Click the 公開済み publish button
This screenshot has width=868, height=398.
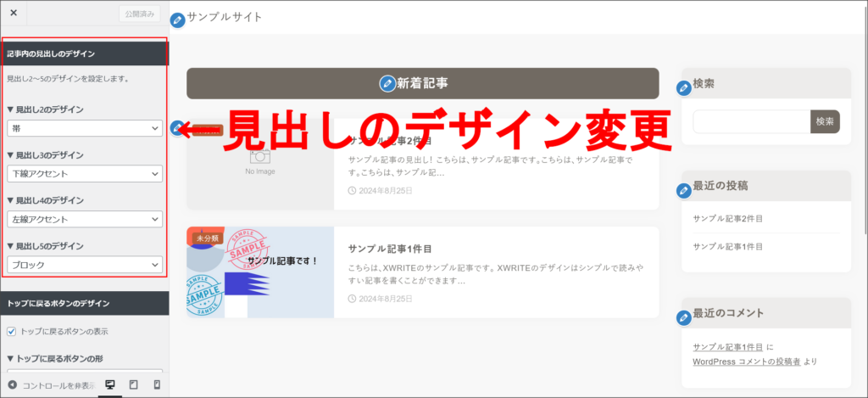pyautogui.click(x=140, y=14)
